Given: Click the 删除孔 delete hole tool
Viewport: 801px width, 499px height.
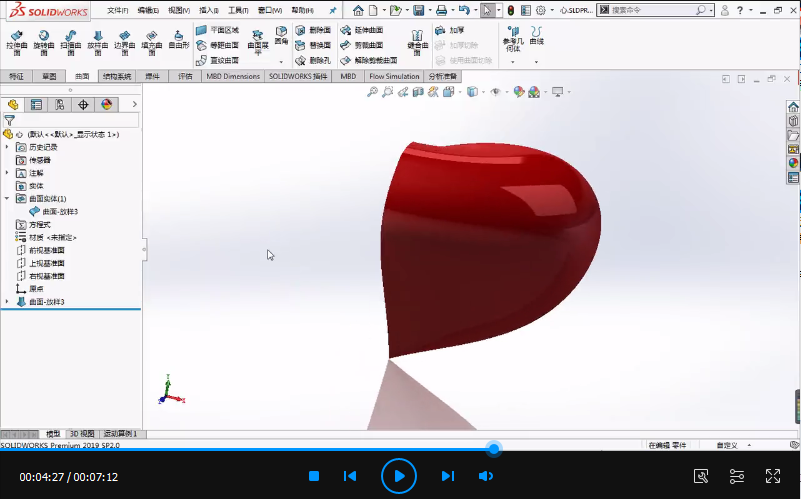Looking at the screenshot, I should pos(314,60).
